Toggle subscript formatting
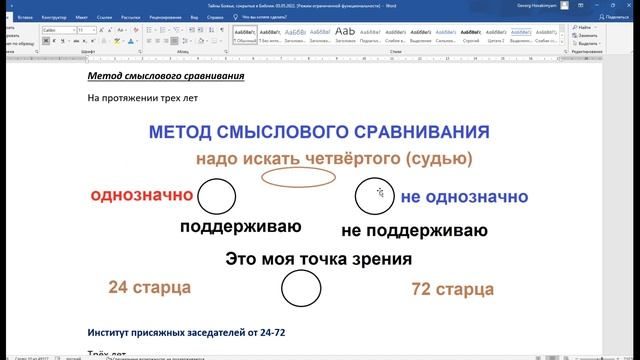Viewport: 640px width, 360px height. pos(84,41)
